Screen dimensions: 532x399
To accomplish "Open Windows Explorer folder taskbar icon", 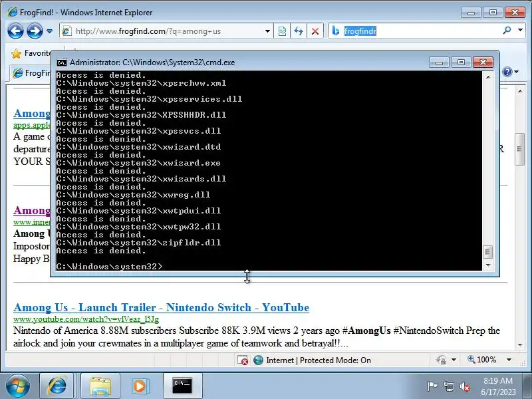I will click(x=100, y=386).
